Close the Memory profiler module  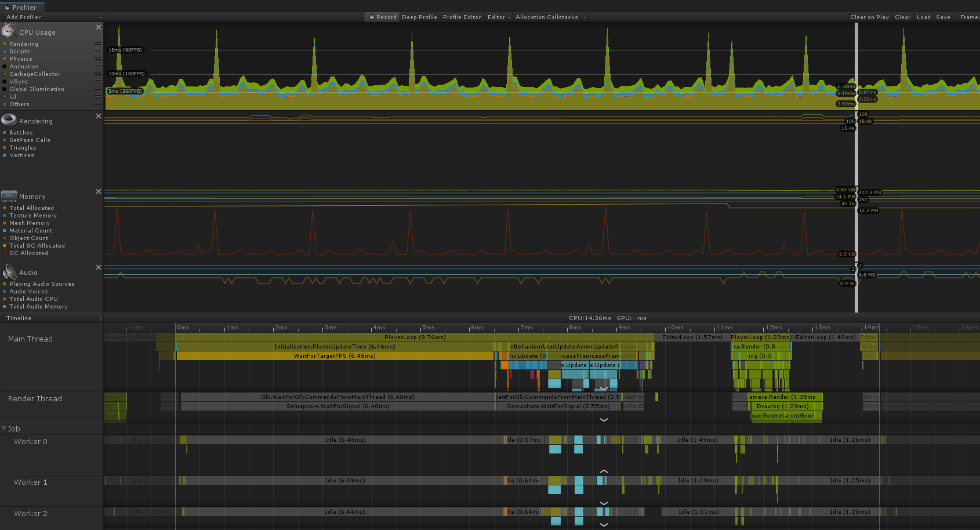(99, 191)
